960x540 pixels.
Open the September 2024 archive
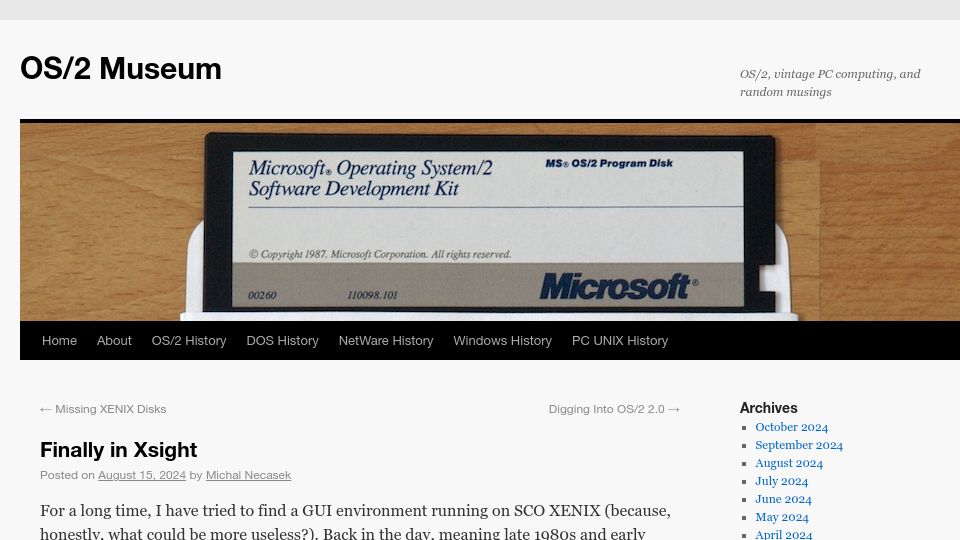(798, 445)
